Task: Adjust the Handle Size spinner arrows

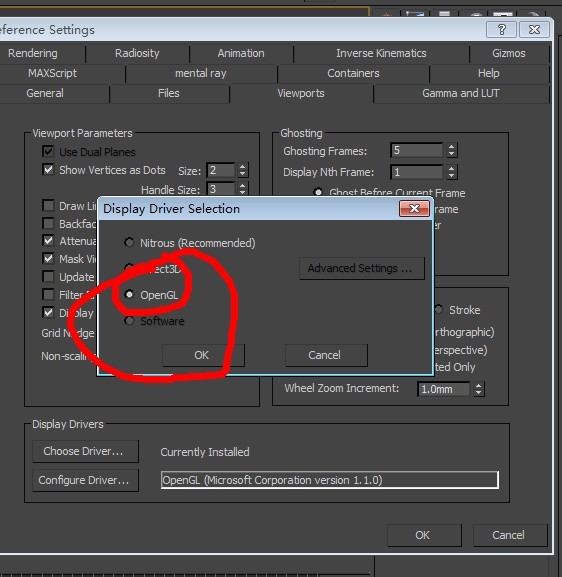Action: pyautogui.click(x=242, y=189)
